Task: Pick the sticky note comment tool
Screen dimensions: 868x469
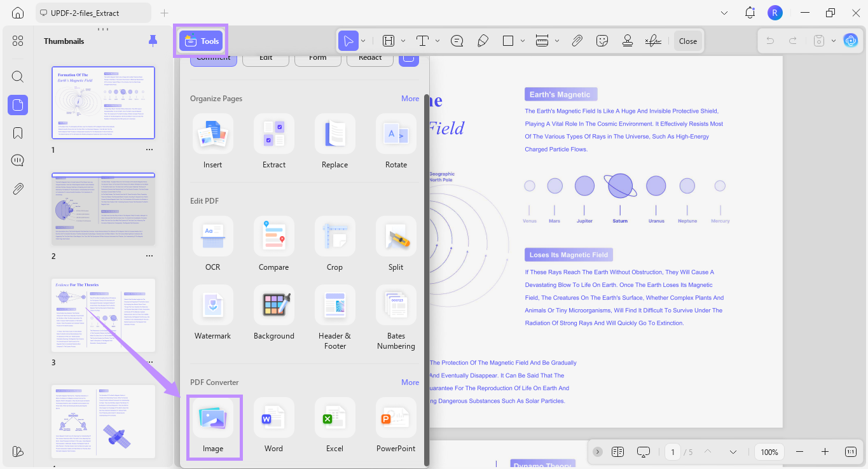Action: tap(457, 40)
